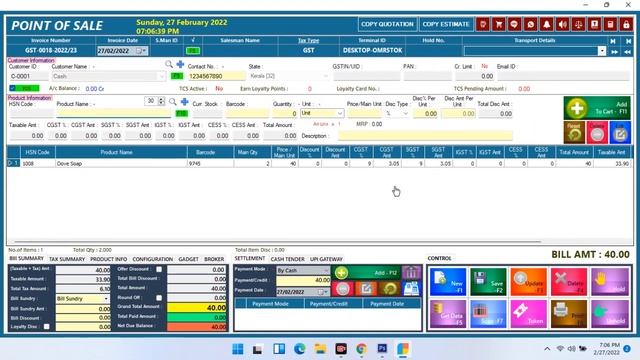Viewport: 640px width, 360px height.
Task: Click the chat message bubble icon in toolbar
Action: (514, 24)
